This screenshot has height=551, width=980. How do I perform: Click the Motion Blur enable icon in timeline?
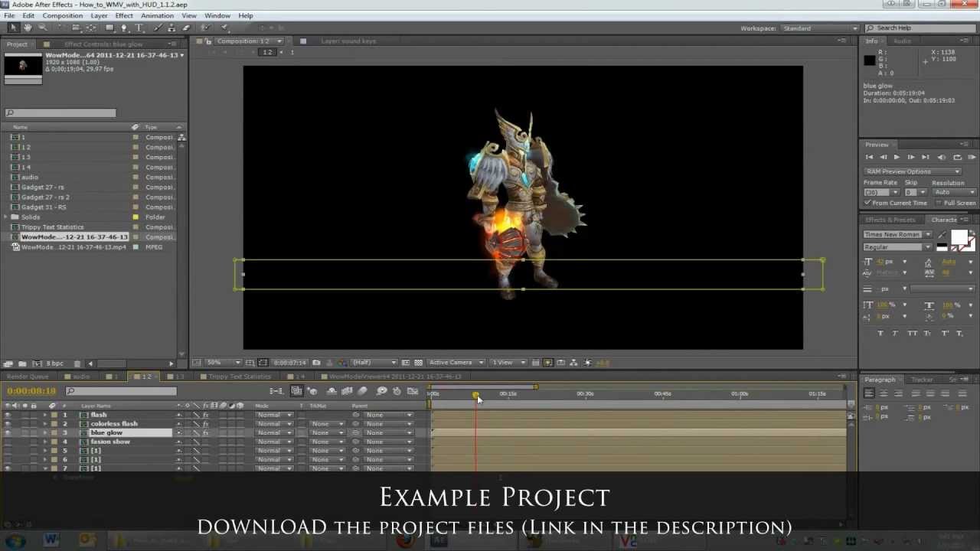[x=363, y=391]
